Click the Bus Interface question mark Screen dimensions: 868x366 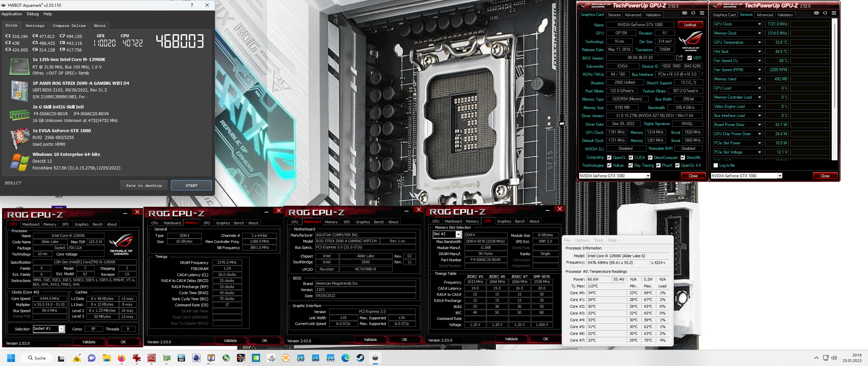coord(702,74)
